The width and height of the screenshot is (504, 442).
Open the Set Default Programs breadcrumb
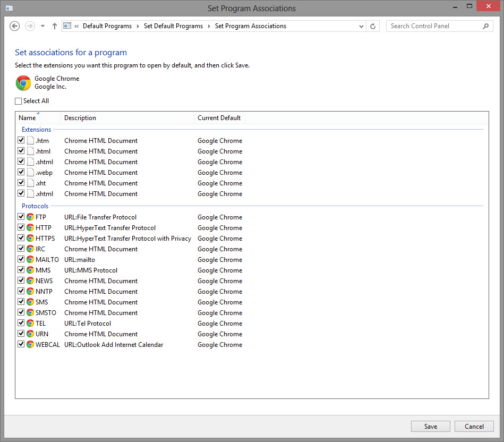coord(173,26)
